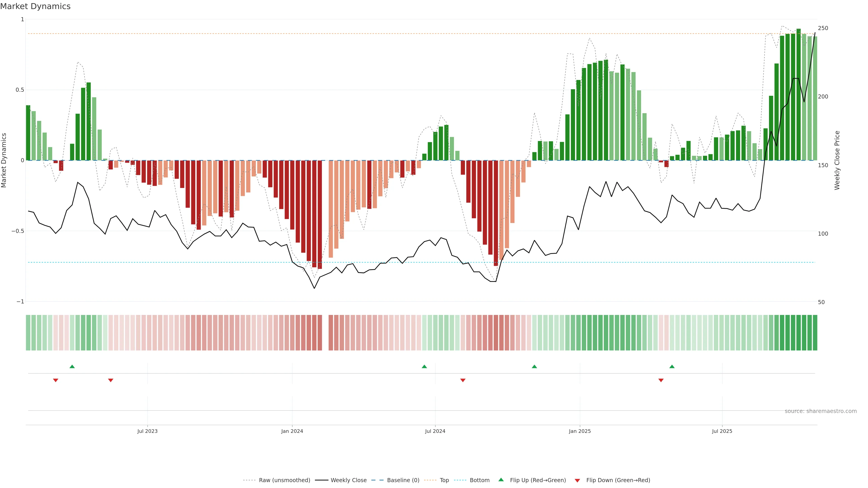Screen dimensions: 868x488
Task: Click the Jul 2025 x-axis label
Action: pos(722,431)
